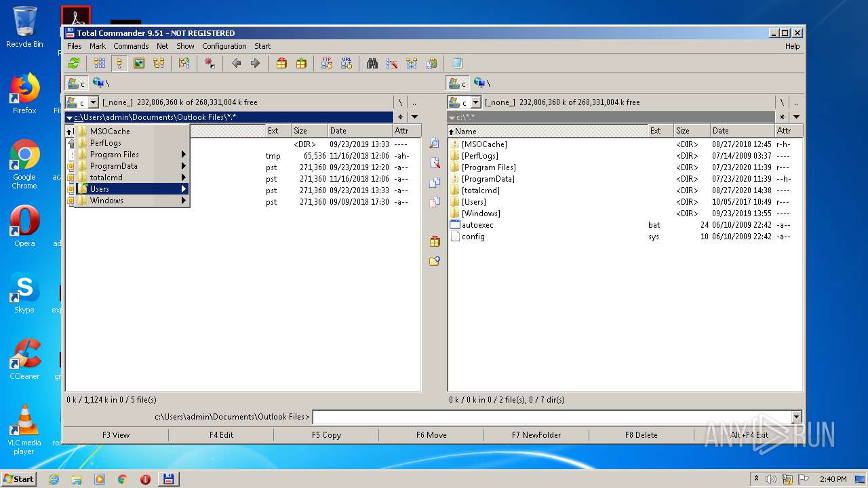
Task: Select the full details view icon
Action: point(119,63)
